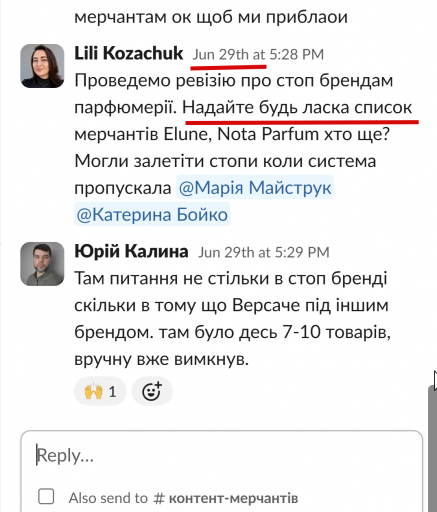Toggle the raised hands emoji reaction
The height and width of the screenshot is (512, 437).
[x=100, y=391]
